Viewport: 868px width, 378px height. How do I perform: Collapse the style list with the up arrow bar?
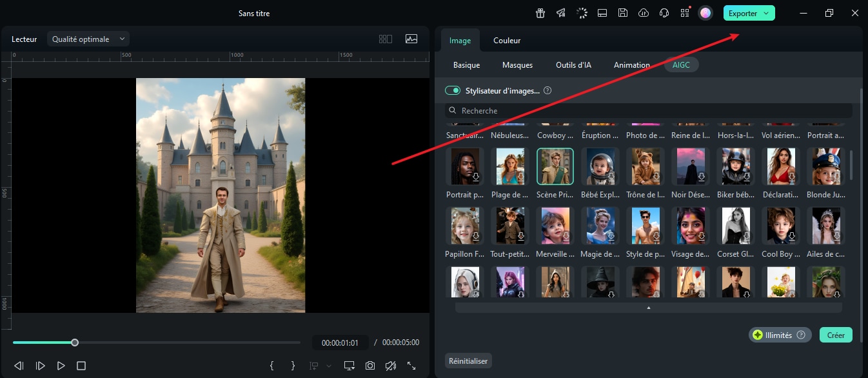649,308
